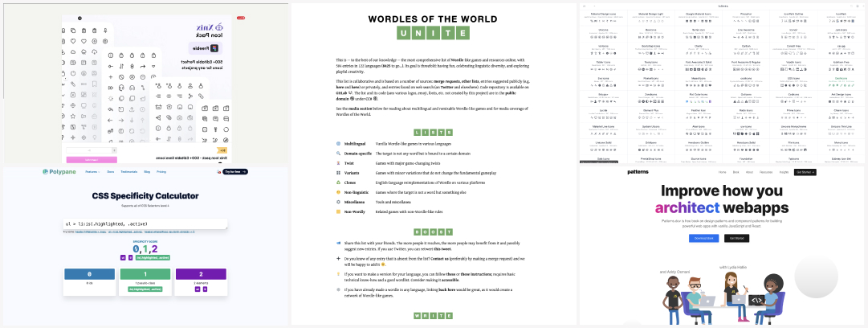The image size is (868, 328).
Task: Click the Polypane logo icon
Action: 46,172
